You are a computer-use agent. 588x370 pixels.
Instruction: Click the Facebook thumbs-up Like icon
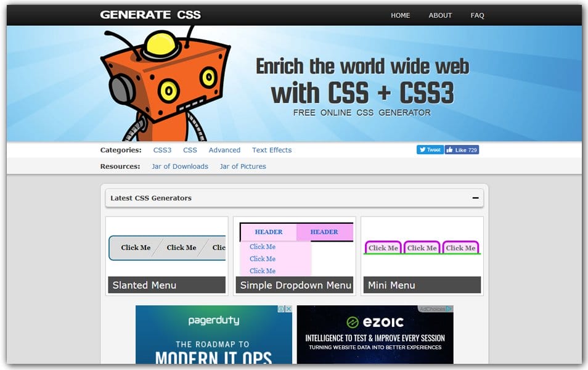450,149
